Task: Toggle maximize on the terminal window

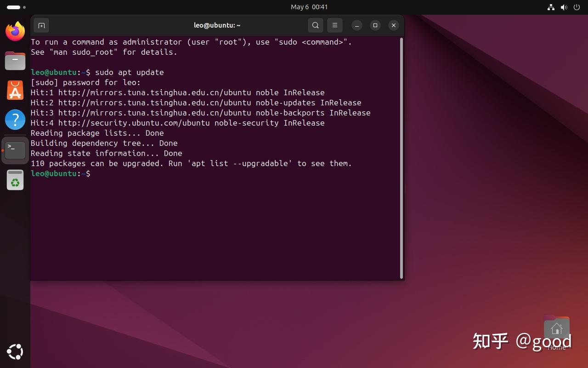Action: point(375,25)
